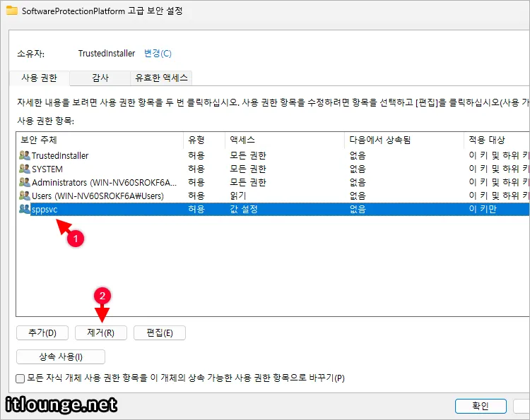This screenshot has width=530, height=420.
Task: Click the 상속 사용(I) button
Action: [61, 357]
